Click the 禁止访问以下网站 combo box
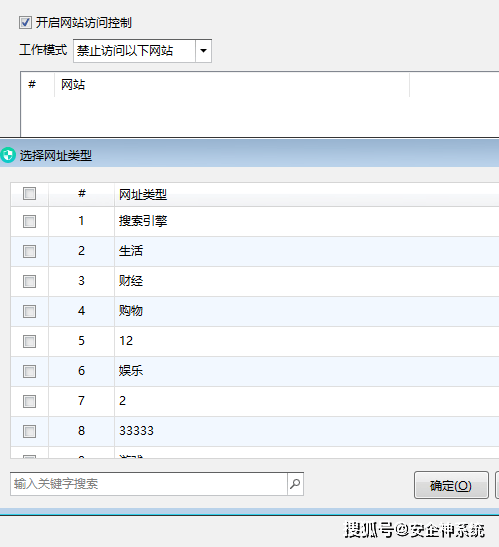499x547 pixels. pyautogui.click(x=142, y=51)
